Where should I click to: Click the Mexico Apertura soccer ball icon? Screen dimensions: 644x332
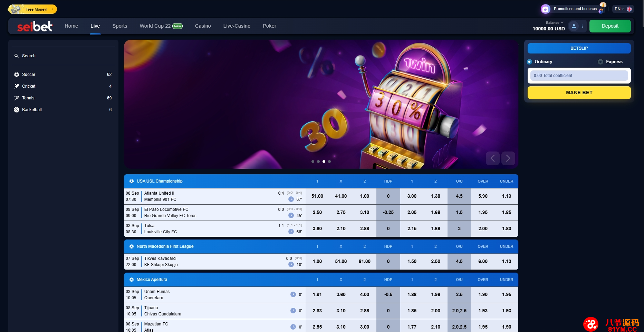coord(132,280)
